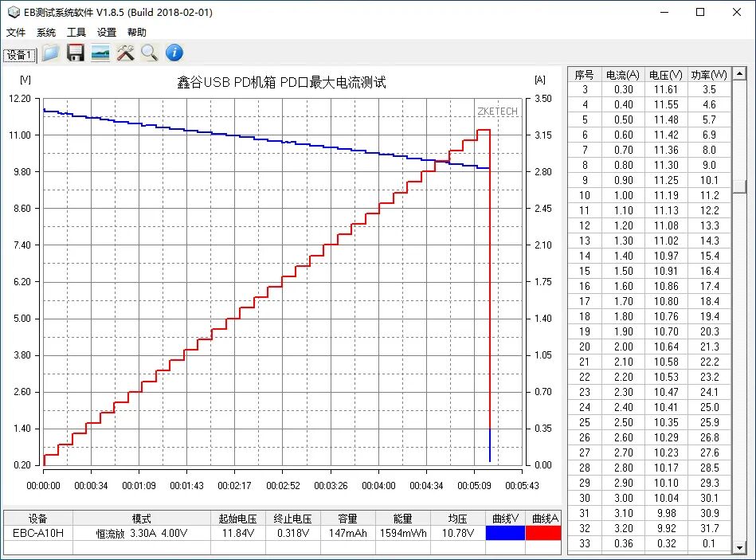Click the red 曲线A color swatch
Viewport: 756px width, 560px height.
(x=543, y=533)
